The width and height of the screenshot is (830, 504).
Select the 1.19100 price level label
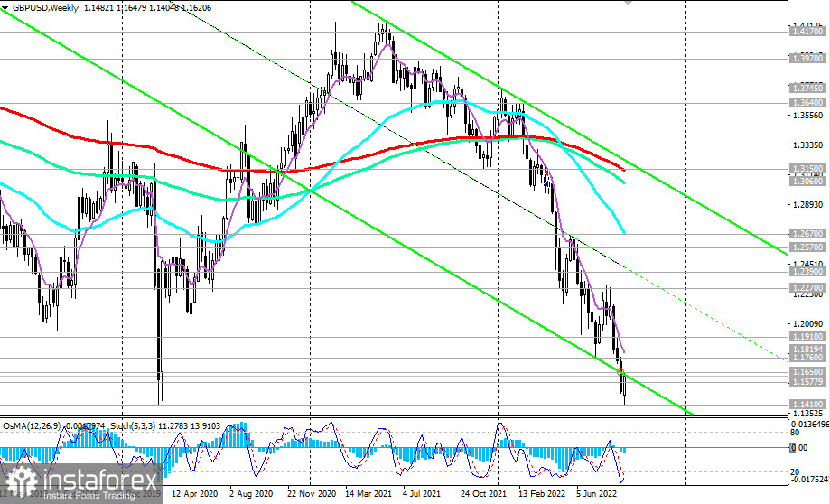[807, 337]
